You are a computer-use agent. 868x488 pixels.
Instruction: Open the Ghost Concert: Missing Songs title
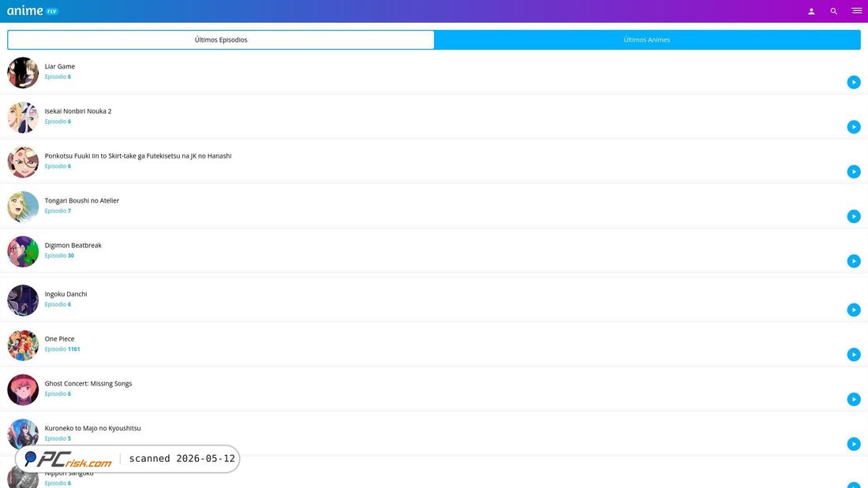point(88,384)
